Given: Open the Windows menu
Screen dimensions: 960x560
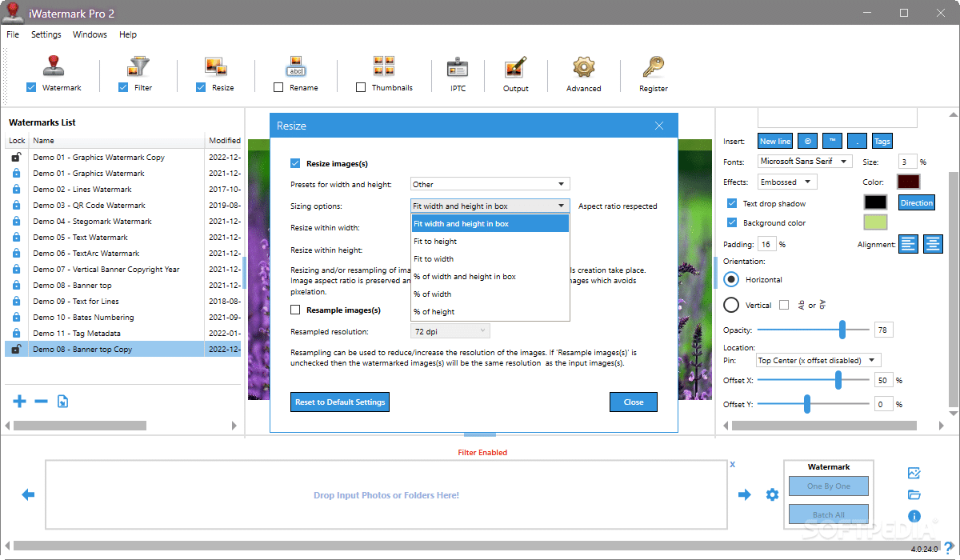Looking at the screenshot, I should point(90,34).
